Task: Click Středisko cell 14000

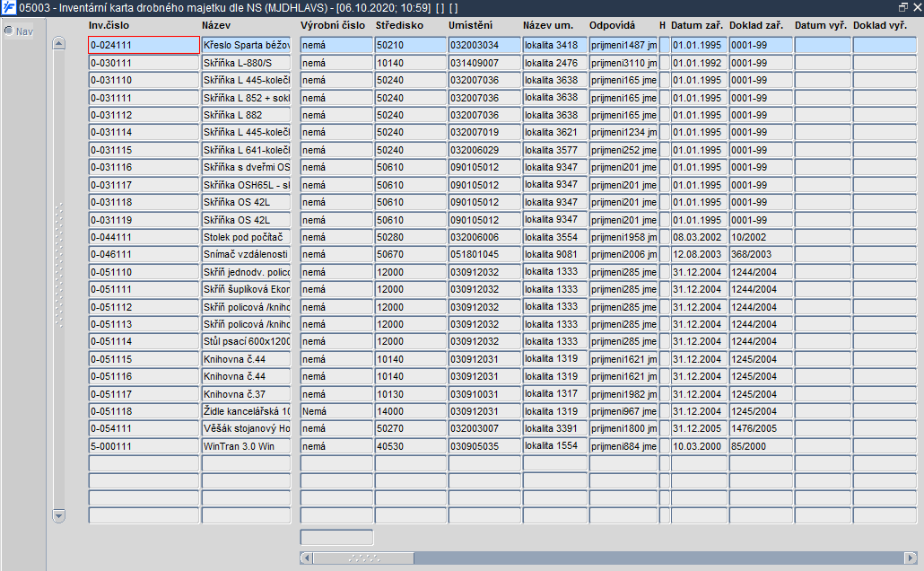Action: coord(410,411)
